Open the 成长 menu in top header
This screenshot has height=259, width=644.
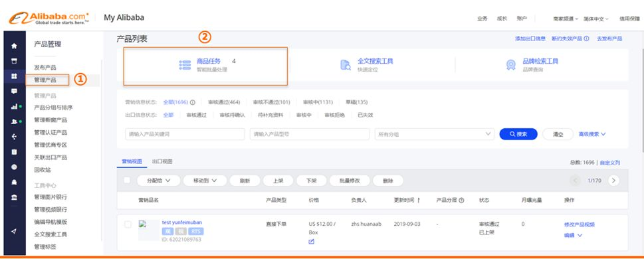(502, 19)
